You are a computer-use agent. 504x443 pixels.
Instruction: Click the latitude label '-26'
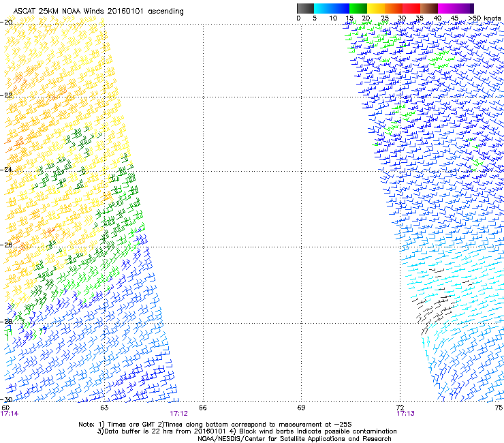pyautogui.click(x=7, y=245)
